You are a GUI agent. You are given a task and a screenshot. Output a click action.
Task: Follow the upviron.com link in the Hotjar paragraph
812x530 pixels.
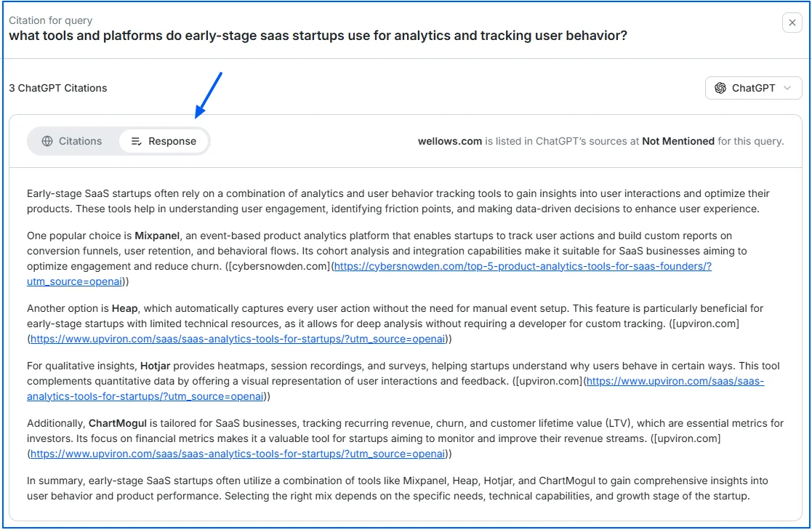point(675,382)
